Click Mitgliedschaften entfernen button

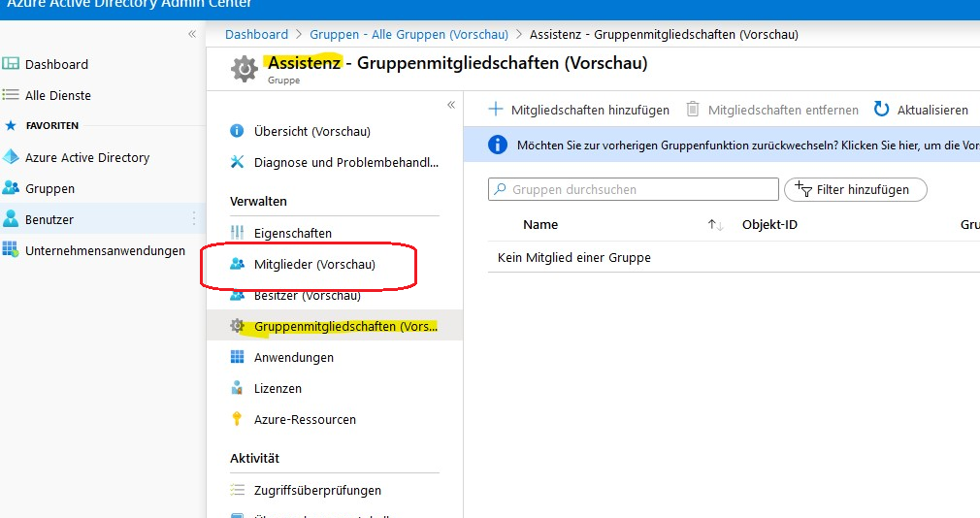(x=772, y=110)
